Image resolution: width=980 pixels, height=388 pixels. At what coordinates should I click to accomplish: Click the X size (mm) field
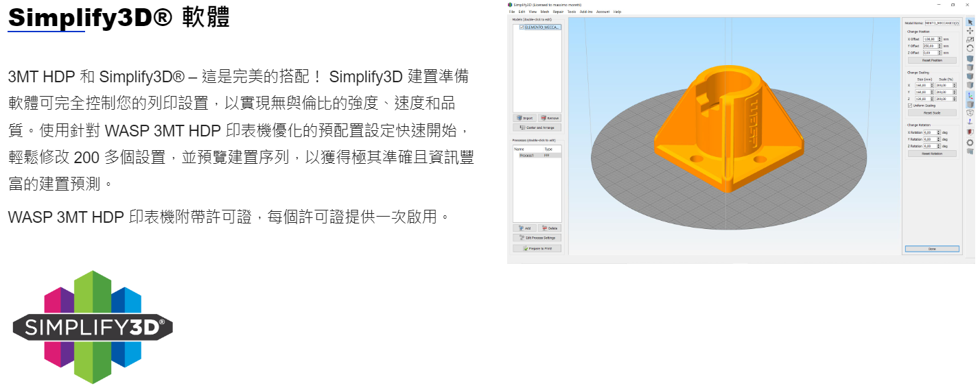(x=924, y=85)
